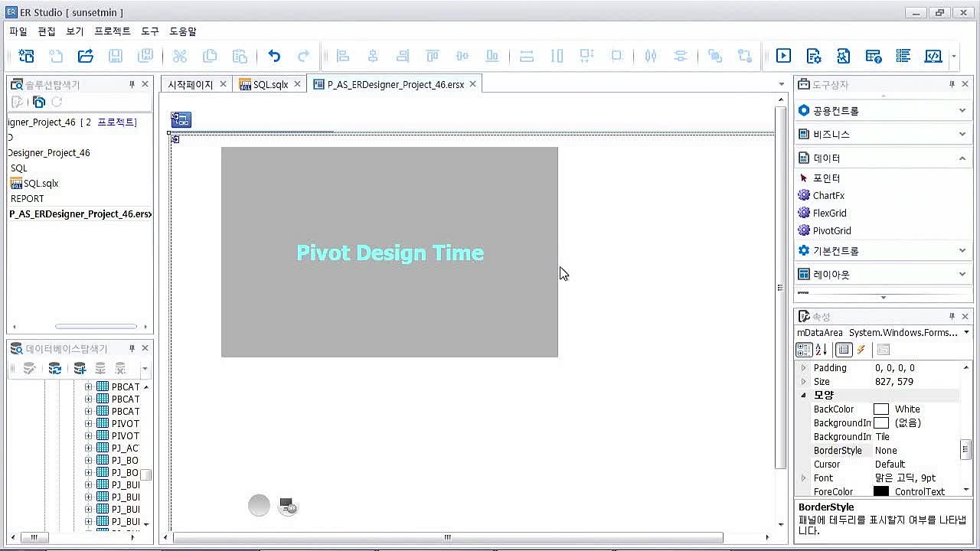Click the add database connection icon
980x551 pixels.
(80, 369)
